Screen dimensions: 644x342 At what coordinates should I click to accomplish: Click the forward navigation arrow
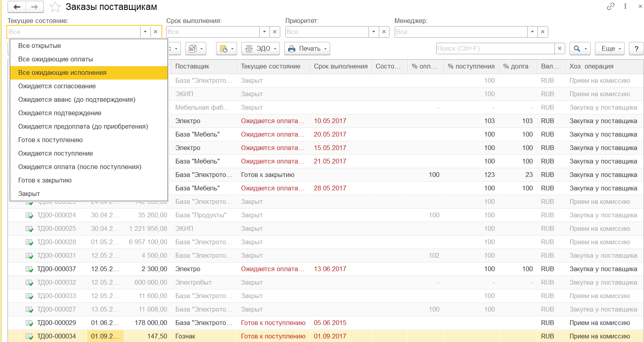coord(35,7)
